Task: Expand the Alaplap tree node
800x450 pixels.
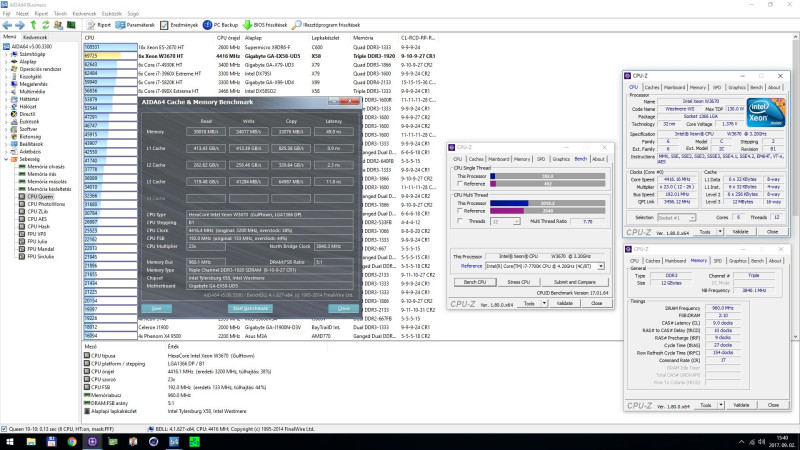Action: [x=6, y=62]
